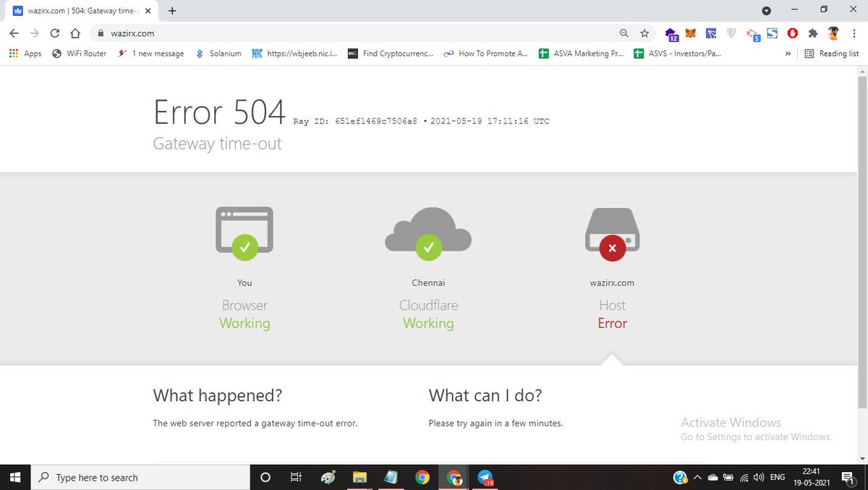Click the 'Cloudflare' label under Chennai

428,305
